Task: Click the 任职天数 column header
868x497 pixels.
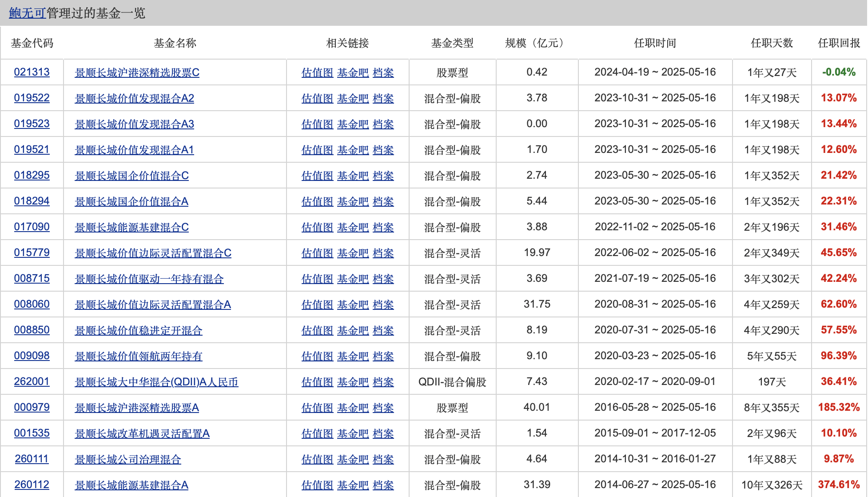Action: pyautogui.click(x=772, y=43)
